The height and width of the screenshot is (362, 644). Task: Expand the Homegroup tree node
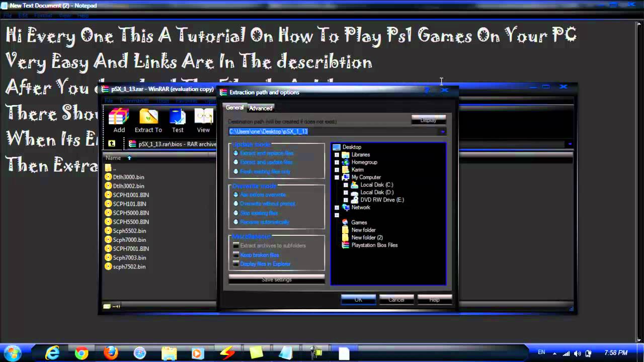(337, 162)
